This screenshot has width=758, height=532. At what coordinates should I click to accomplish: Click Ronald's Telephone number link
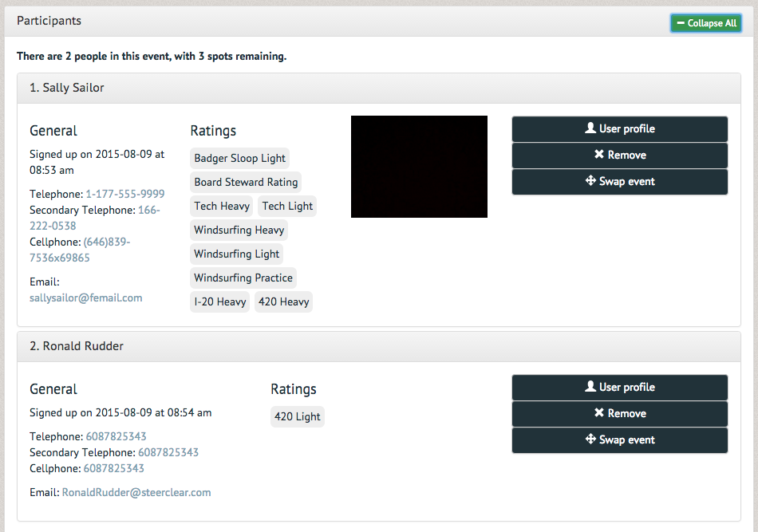(116, 436)
